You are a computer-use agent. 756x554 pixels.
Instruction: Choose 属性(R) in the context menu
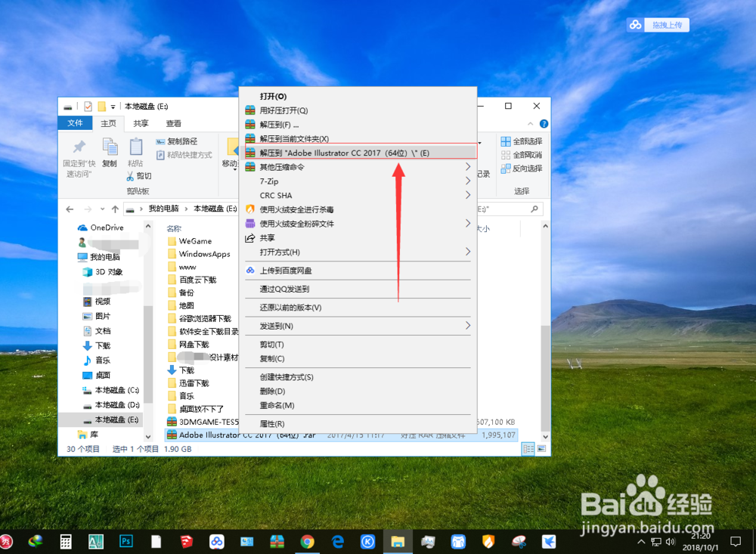pos(358,424)
